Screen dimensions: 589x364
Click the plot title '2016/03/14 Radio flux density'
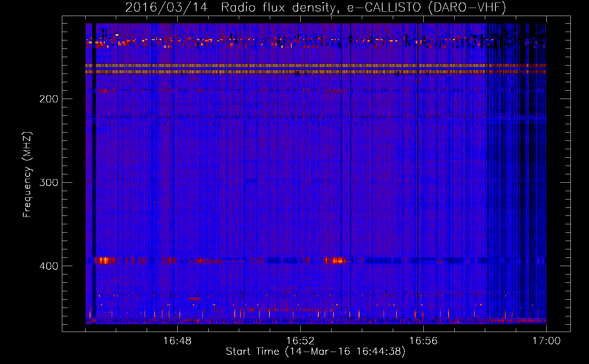point(230,7)
